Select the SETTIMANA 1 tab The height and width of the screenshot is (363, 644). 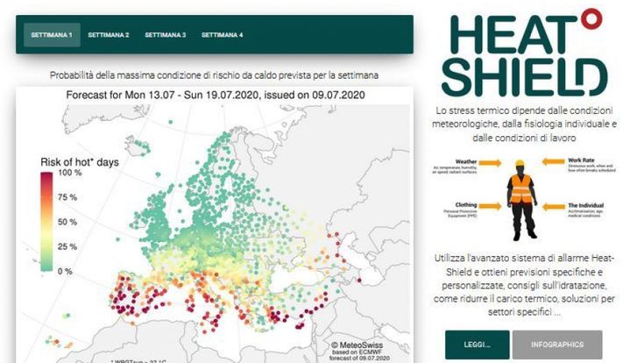click(x=52, y=35)
